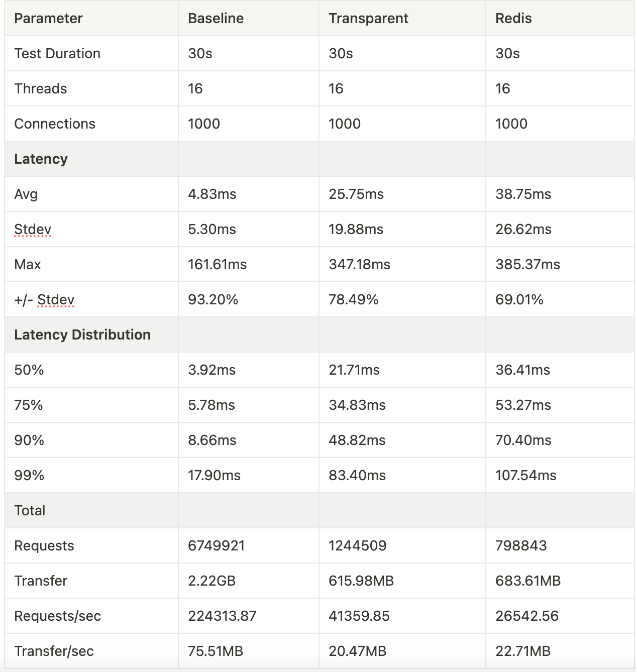The image size is (637, 672).
Task: Select the +/- Stdev row label
Action: [x=44, y=300]
